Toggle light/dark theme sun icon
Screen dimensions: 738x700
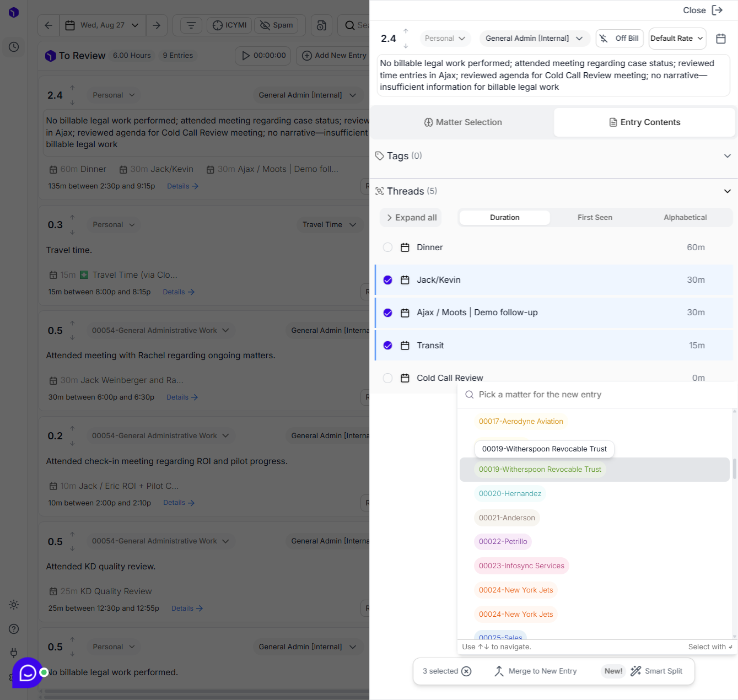[14, 605]
